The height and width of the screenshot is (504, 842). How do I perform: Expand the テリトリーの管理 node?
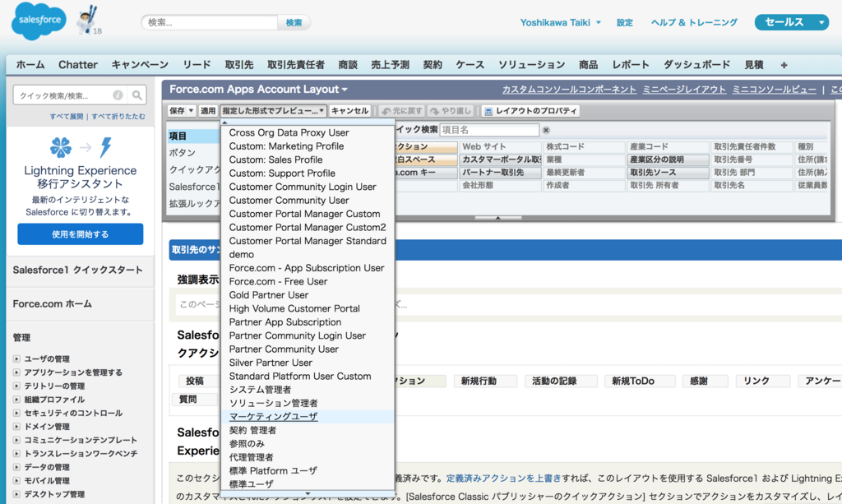(x=16, y=386)
